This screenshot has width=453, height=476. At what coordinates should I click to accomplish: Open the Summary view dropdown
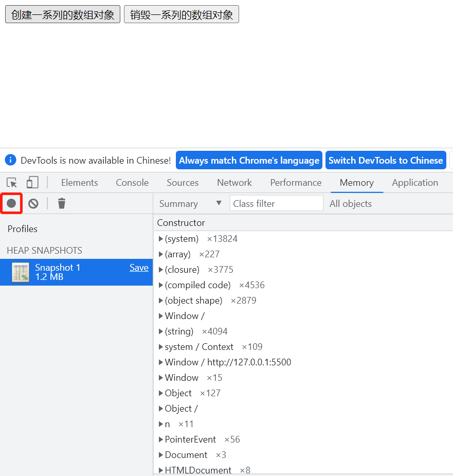pos(190,204)
